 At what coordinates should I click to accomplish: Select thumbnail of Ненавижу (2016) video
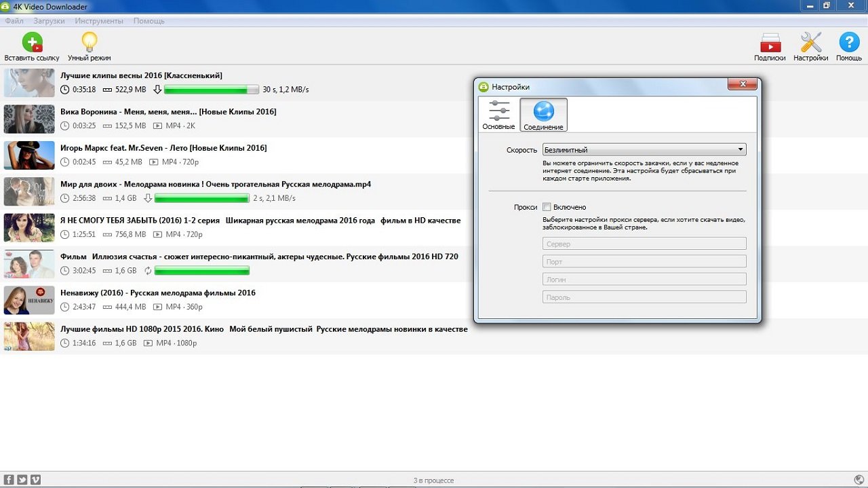click(29, 300)
